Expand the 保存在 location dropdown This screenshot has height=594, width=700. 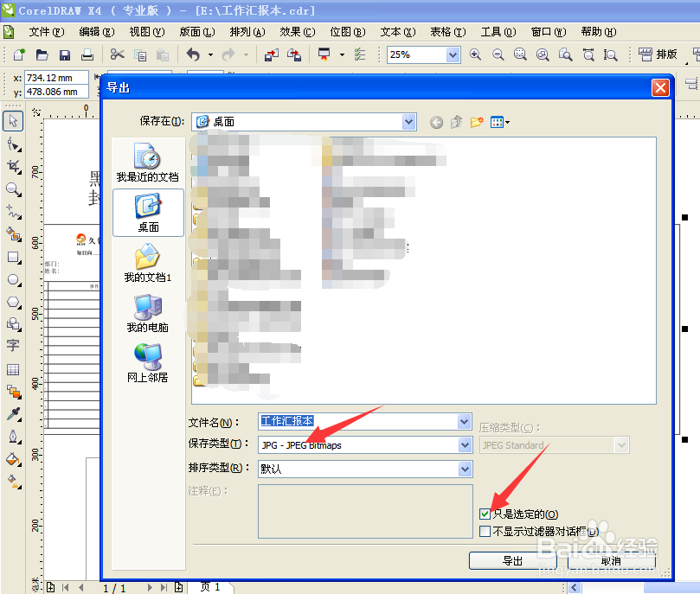click(408, 122)
